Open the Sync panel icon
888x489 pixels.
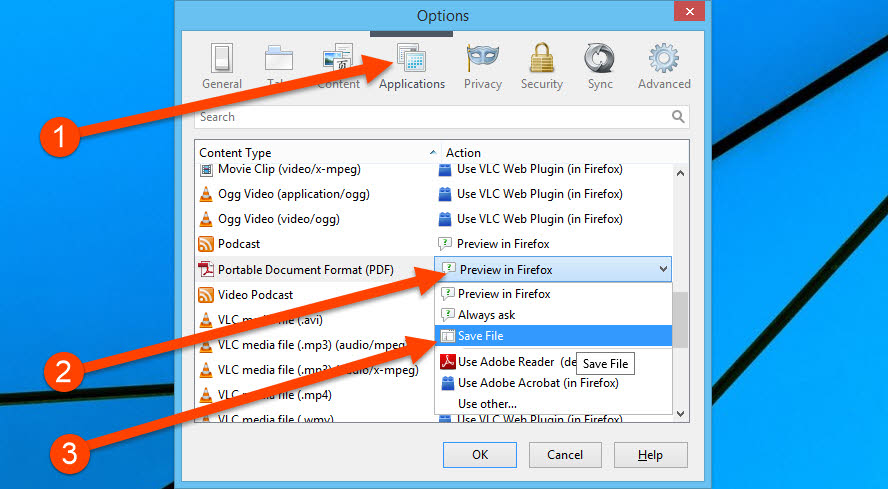(600, 58)
